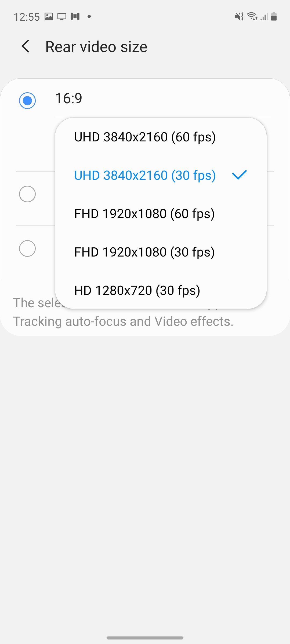Viewport: 290px width, 644px height.
Task: Select the last aspect ratio radio button
Action: click(x=27, y=248)
